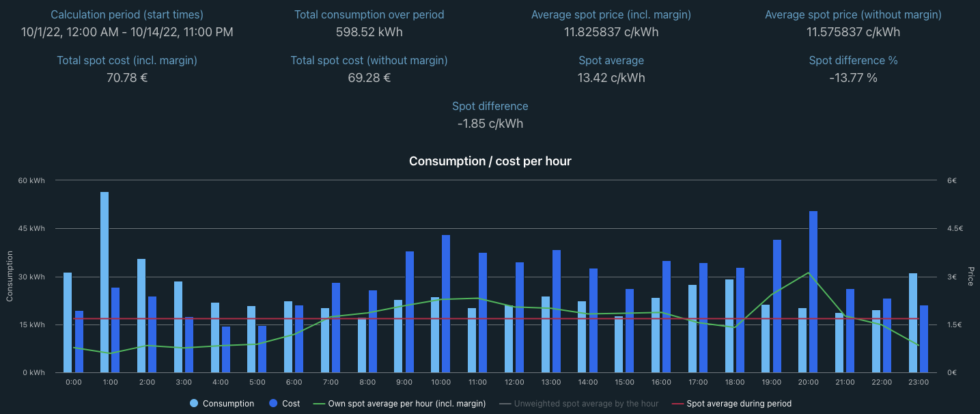Click the 6€ price axis label

pyautogui.click(x=951, y=180)
